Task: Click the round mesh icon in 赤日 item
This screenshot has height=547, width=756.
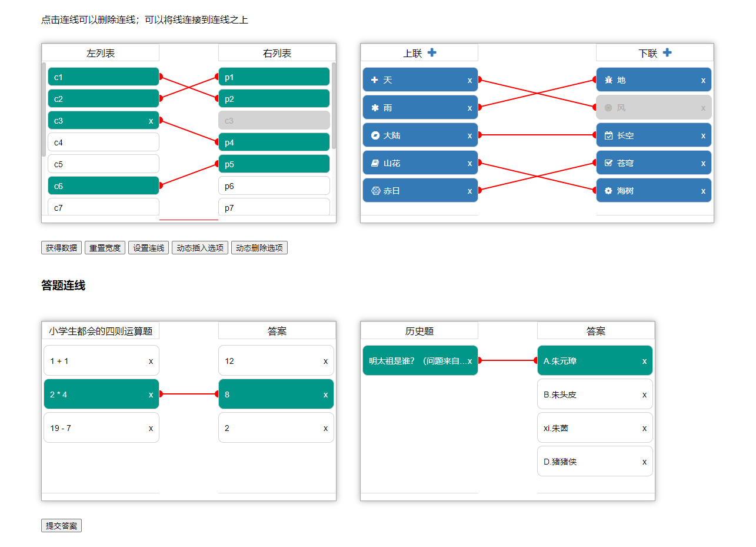Action: point(375,191)
